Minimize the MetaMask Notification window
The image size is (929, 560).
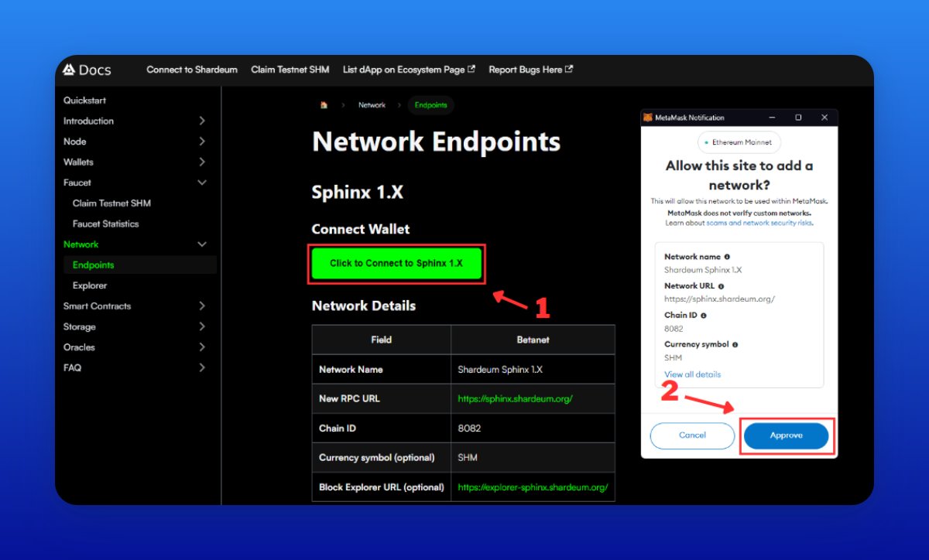(772, 118)
